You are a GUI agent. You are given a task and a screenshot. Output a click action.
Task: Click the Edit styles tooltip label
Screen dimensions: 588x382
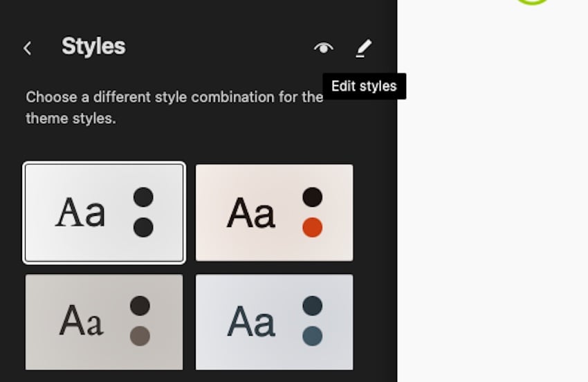(x=364, y=87)
